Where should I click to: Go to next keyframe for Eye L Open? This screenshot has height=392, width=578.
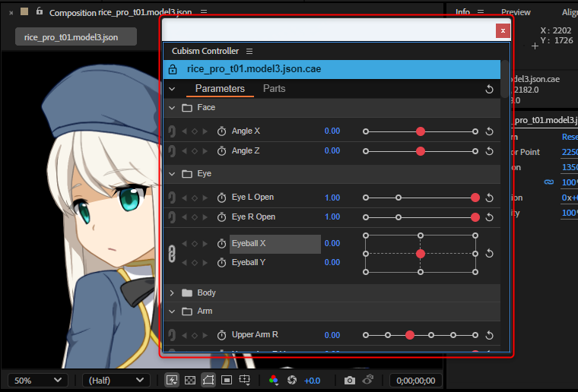coord(205,198)
